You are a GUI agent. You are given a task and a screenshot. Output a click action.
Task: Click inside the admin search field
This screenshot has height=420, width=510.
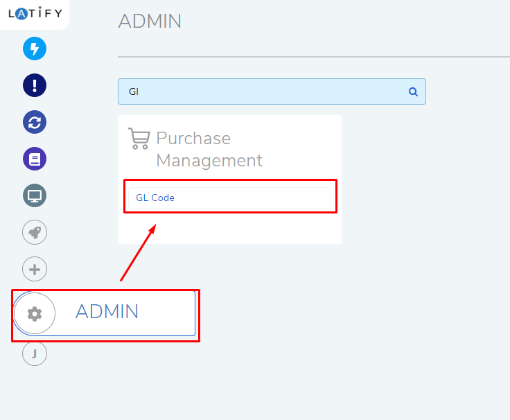(x=272, y=91)
